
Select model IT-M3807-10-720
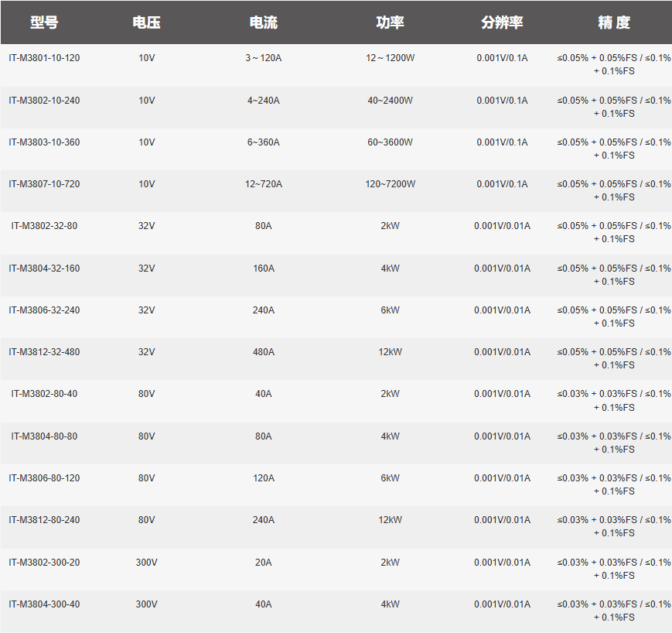coord(44,184)
